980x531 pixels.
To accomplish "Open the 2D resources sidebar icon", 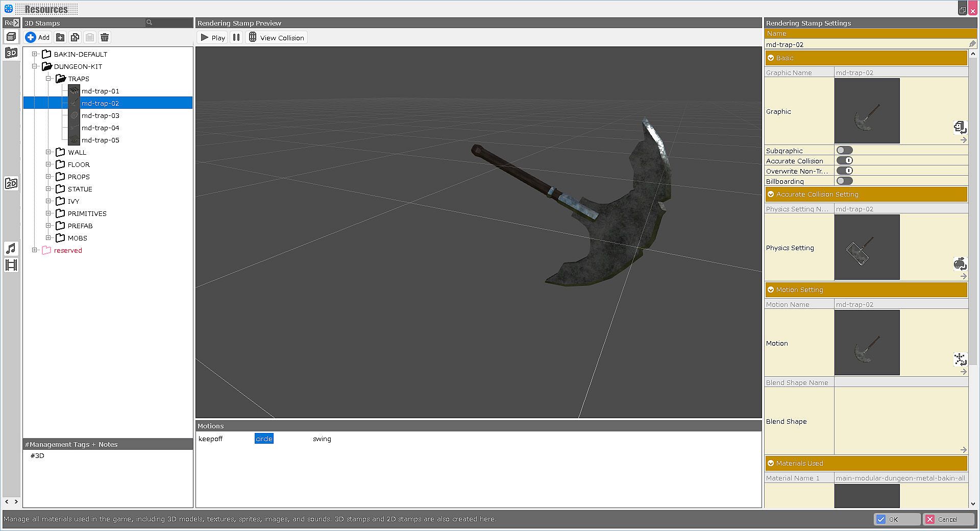I will (x=11, y=183).
